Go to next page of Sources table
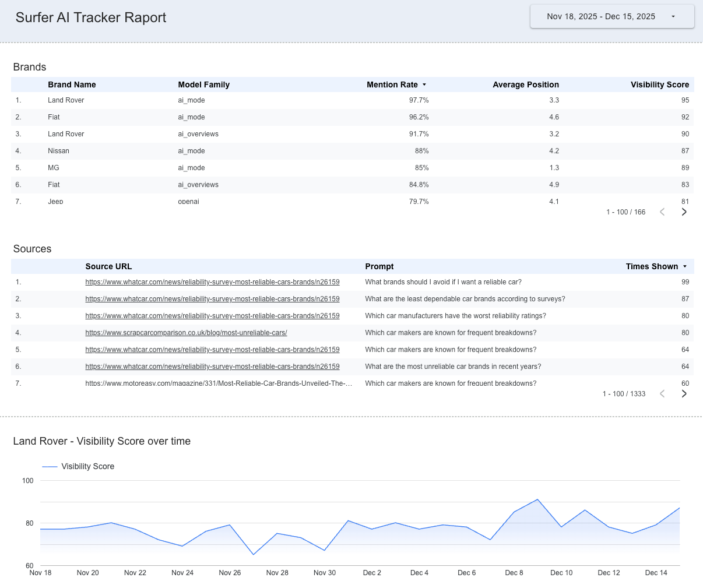This screenshot has height=588, width=703. coord(684,394)
